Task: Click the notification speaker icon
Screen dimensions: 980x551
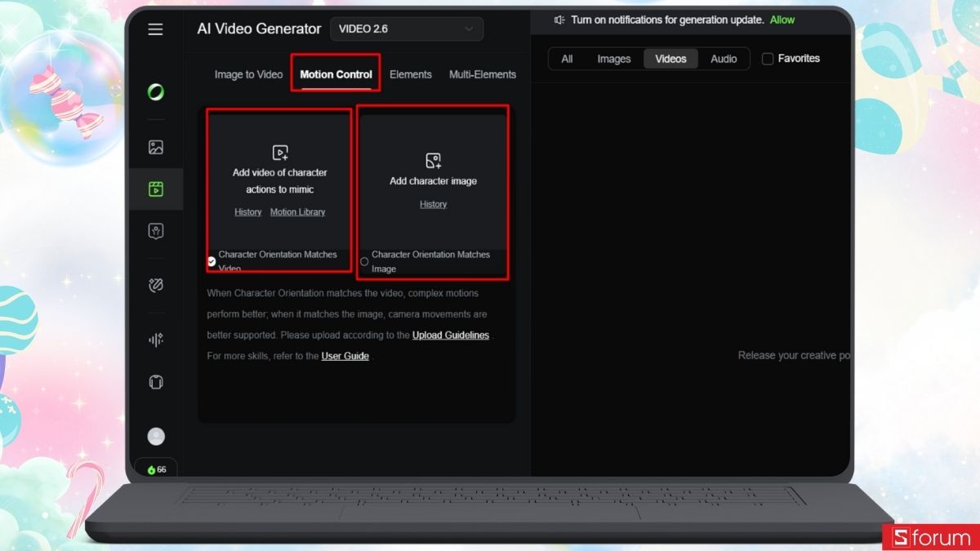Action: coord(559,20)
